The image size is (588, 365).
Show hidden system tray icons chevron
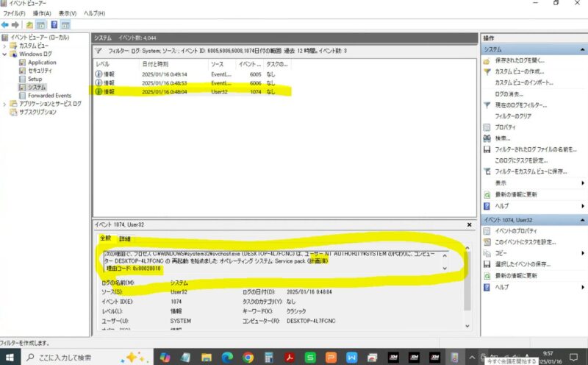472,358
